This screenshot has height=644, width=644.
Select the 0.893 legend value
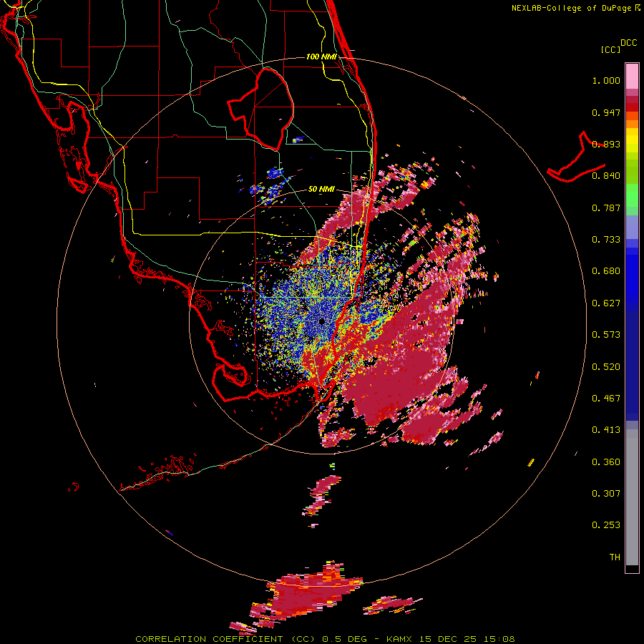(606, 144)
